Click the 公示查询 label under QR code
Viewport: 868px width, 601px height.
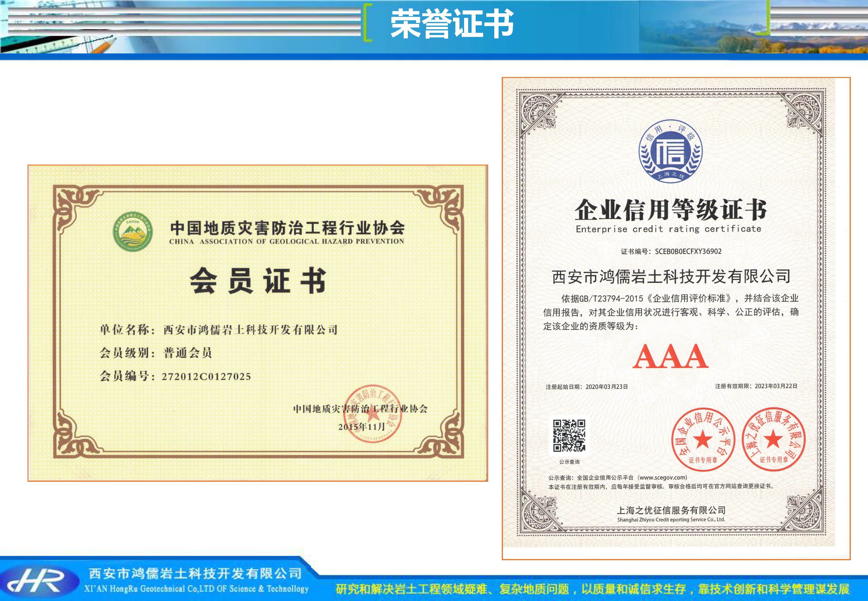[x=569, y=462]
